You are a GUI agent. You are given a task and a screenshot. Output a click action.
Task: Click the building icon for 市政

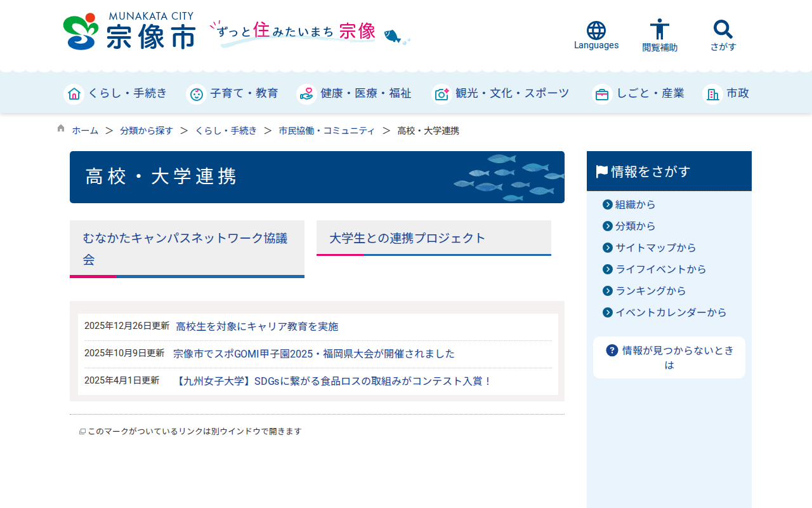point(712,94)
